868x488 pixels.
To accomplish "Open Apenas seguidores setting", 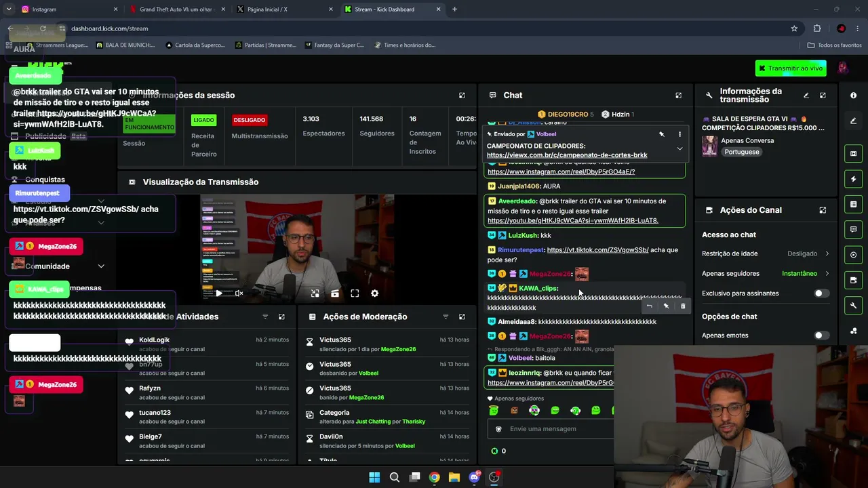I will tap(766, 273).
